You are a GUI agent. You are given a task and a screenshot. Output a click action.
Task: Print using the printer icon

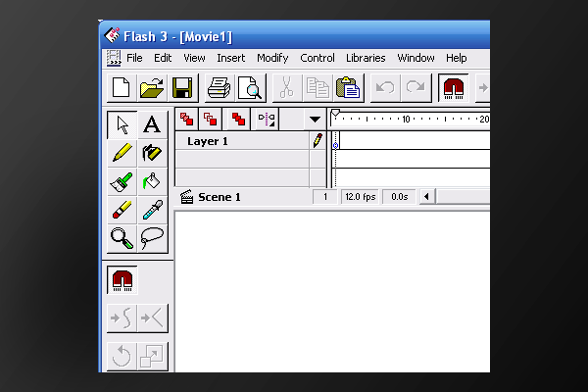[x=220, y=88]
